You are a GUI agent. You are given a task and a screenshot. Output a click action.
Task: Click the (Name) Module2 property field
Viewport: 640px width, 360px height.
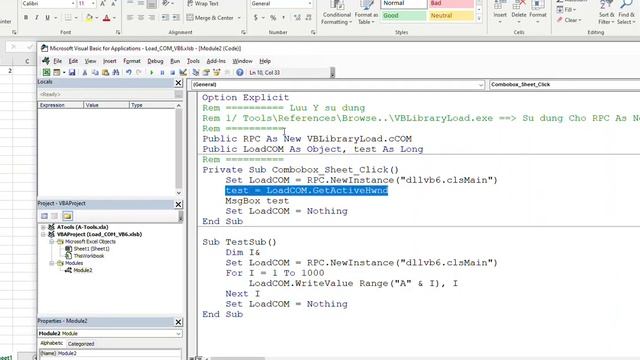pos(110,353)
